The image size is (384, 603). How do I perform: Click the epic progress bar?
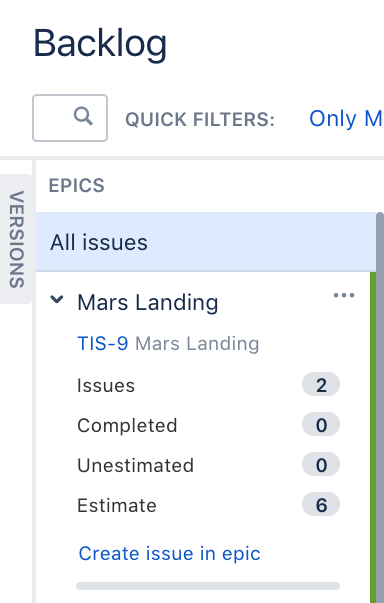(x=208, y=586)
